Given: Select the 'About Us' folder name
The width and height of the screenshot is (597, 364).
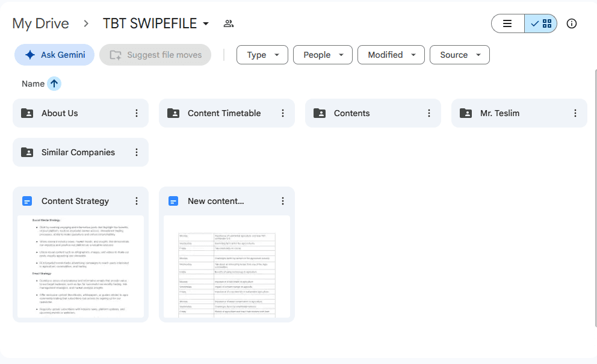Looking at the screenshot, I should (x=60, y=113).
